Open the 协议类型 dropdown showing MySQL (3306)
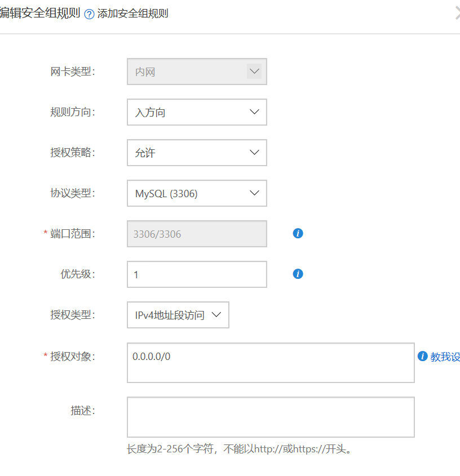This screenshot has height=476, width=460. tap(197, 193)
